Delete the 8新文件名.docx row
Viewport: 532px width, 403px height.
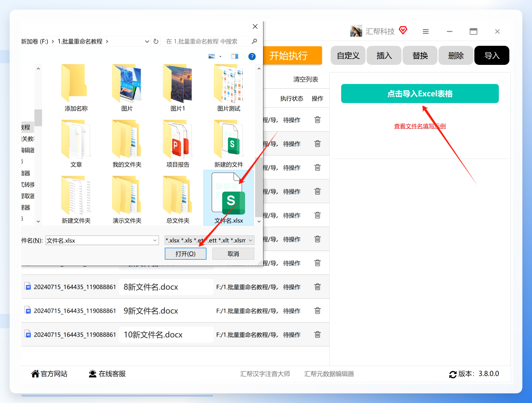317,287
